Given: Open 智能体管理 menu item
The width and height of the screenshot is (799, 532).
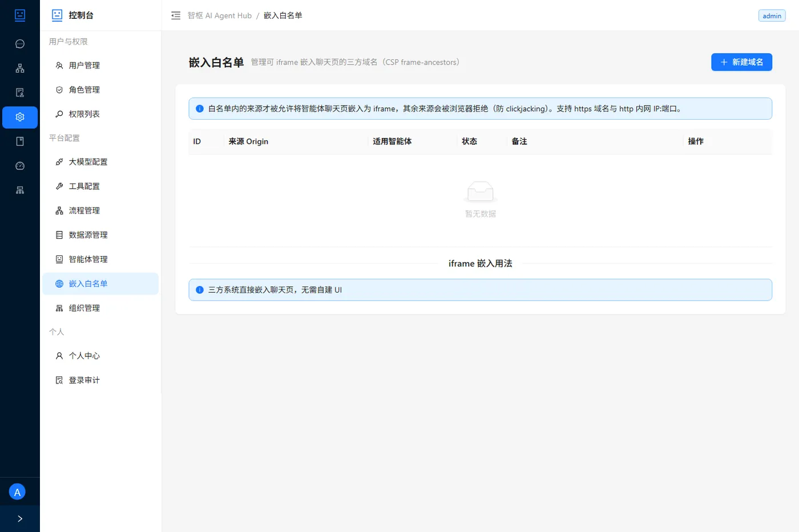Looking at the screenshot, I should point(100,259).
